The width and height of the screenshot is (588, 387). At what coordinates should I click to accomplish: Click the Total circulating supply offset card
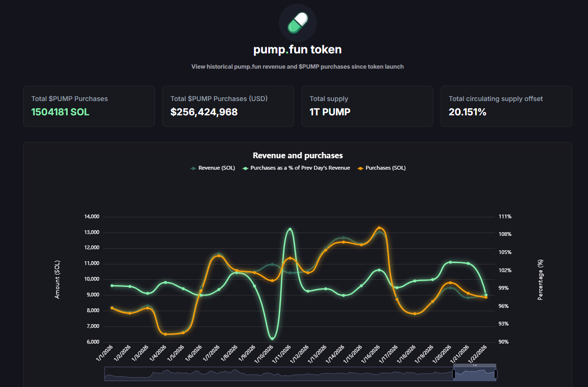[507, 106]
